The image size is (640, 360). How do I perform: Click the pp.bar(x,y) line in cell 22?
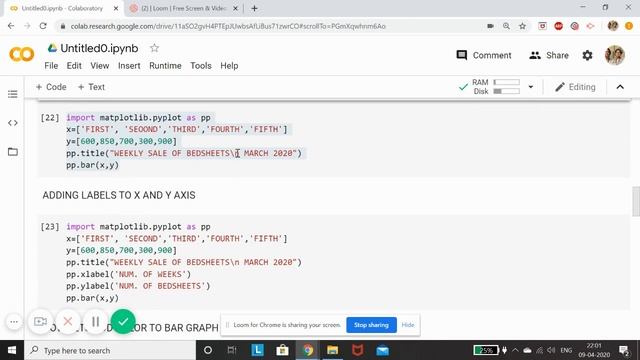click(x=92, y=165)
